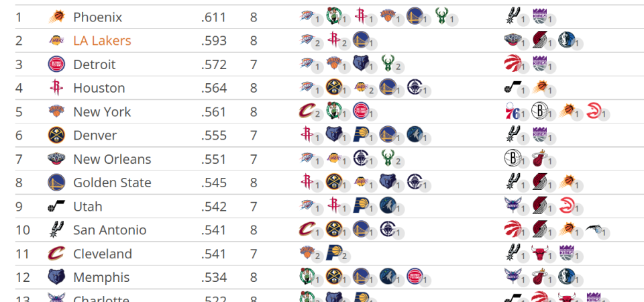Select Orlando Magic logo in San Antonio row
This screenshot has width=644, height=302.
pyautogui.click(x=594, y=229)
